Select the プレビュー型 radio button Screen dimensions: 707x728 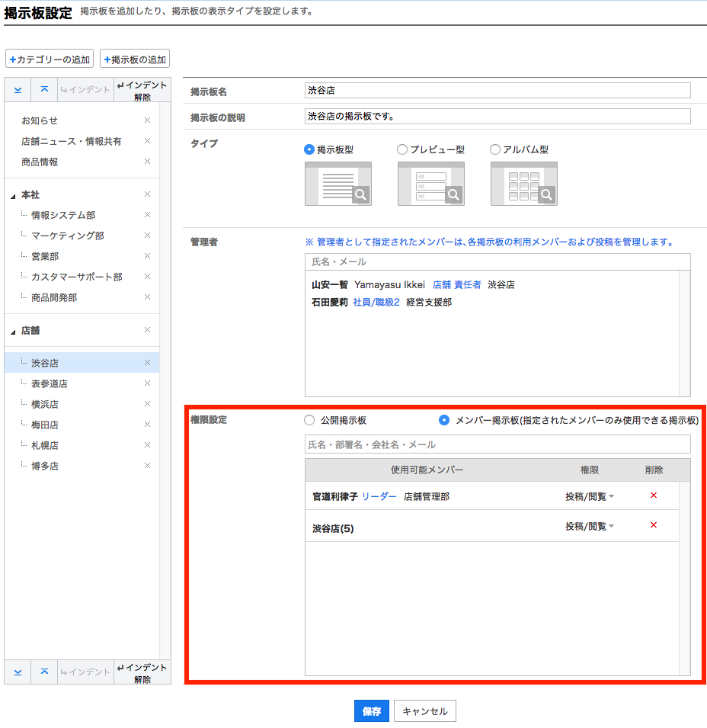[x=402, y=150]
